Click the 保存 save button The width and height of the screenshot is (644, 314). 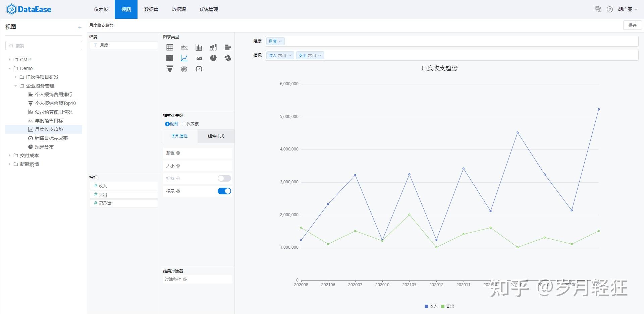coord(633,25)
